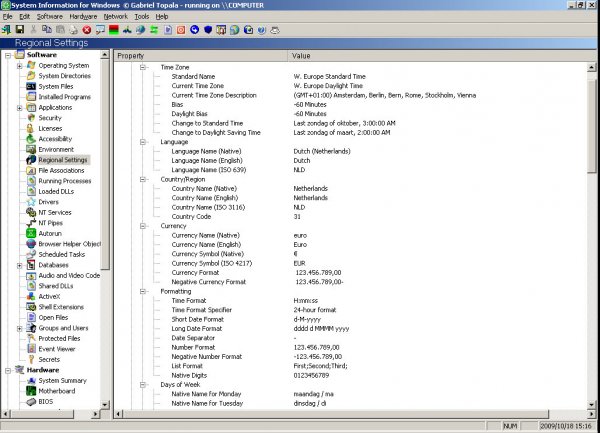Open the Autorun tree icon
Viewport: 600px width, 433px height.
(30, 233)
